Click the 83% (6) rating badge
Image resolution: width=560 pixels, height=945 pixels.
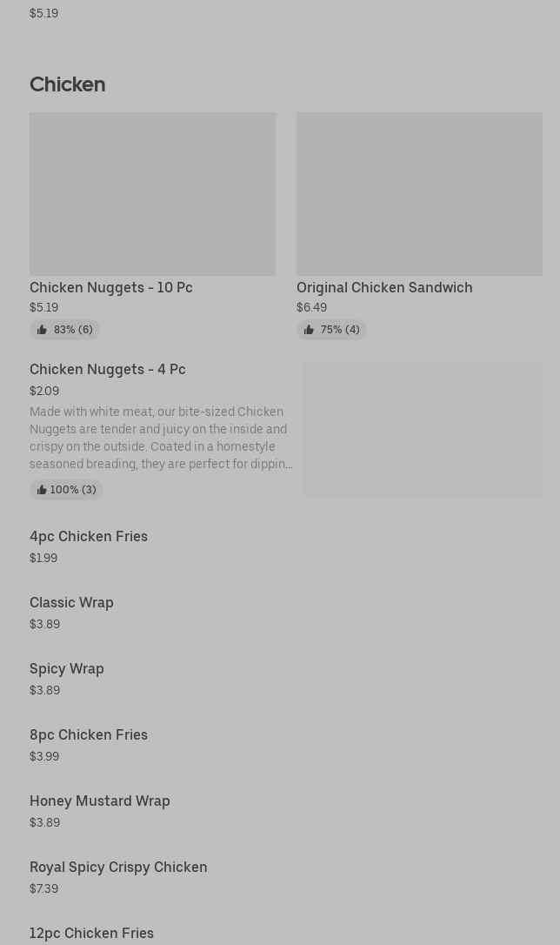click(x=73, y=330)
